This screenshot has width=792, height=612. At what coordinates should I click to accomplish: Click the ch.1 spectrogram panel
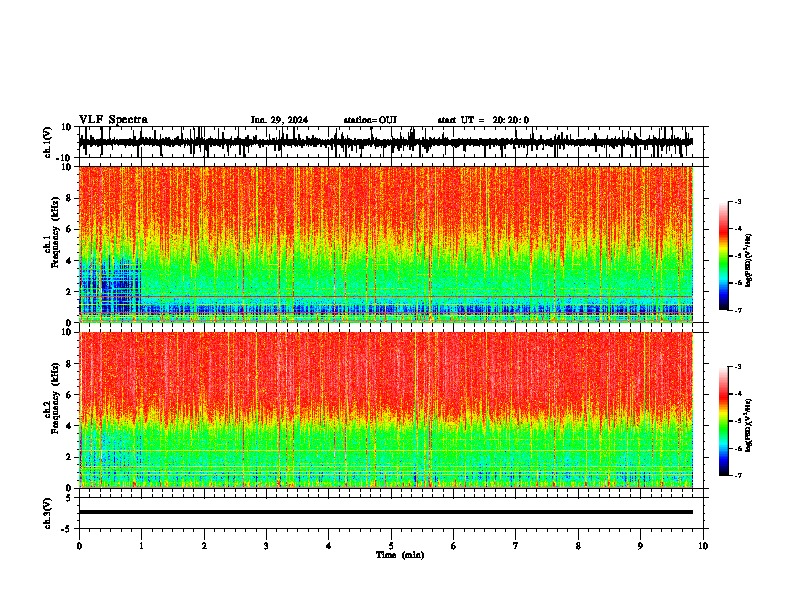point(386,244)
